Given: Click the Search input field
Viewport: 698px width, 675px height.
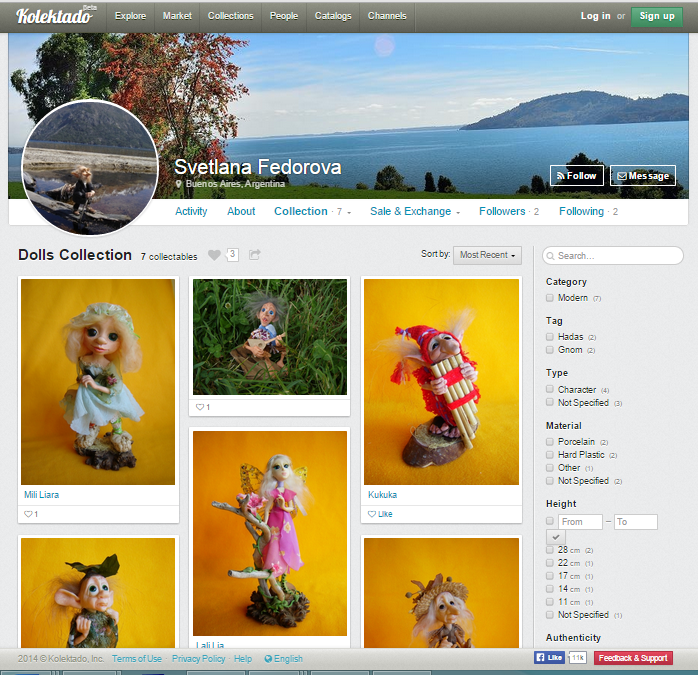Looking at the screenshot, I should (613, 256).
